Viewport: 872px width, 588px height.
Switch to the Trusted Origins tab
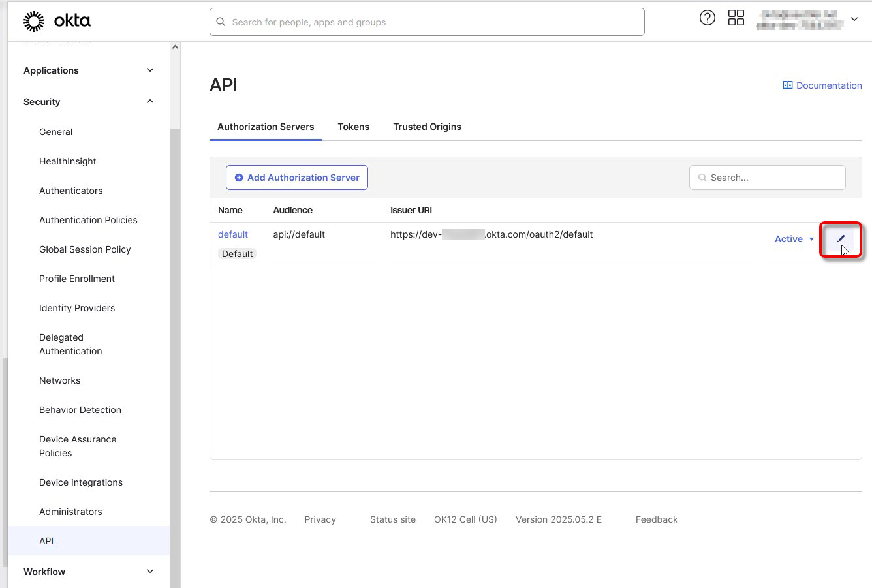[x=427, y=127]
